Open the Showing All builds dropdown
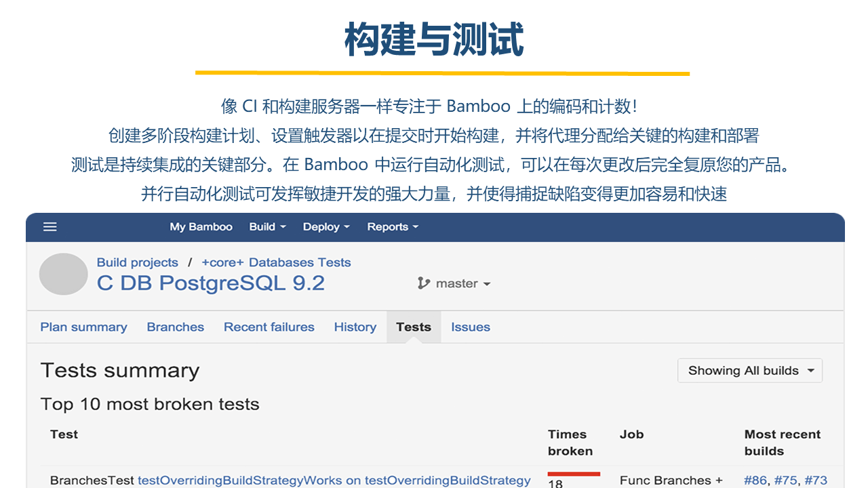 [x=750, y=371]
